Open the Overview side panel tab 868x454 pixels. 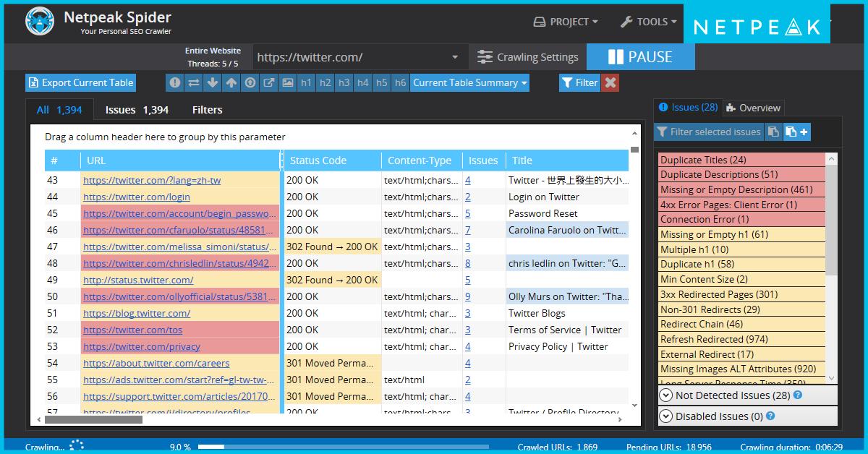[x=753, y=108]
